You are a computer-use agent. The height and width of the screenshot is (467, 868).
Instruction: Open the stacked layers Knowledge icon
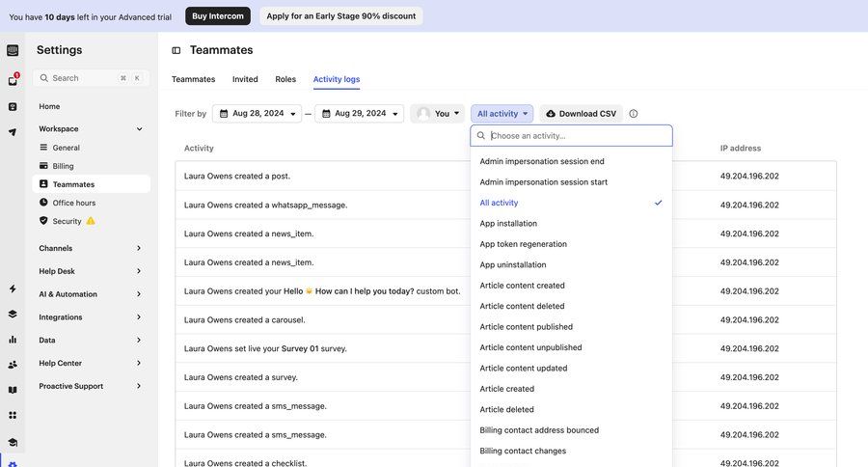click(x=13, y=315)
